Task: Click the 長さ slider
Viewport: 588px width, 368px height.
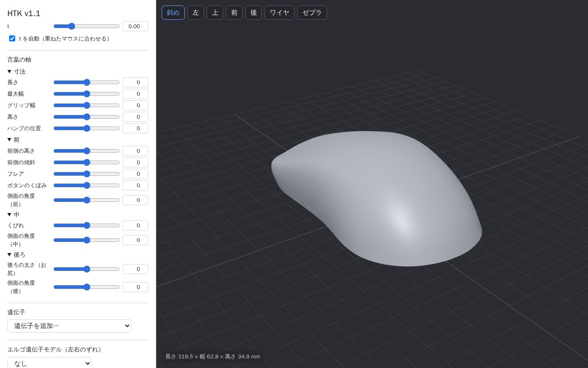Action: (x=86, y=82)
